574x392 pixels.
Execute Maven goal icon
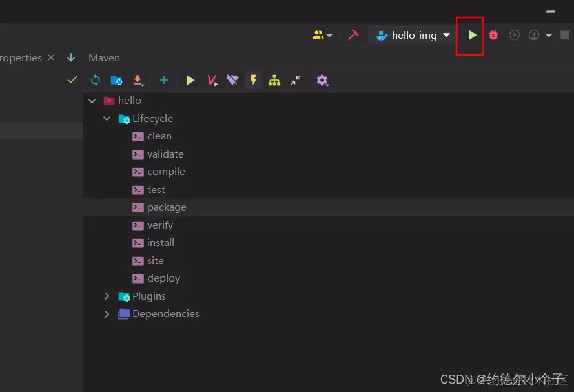[x=212, y=80]
